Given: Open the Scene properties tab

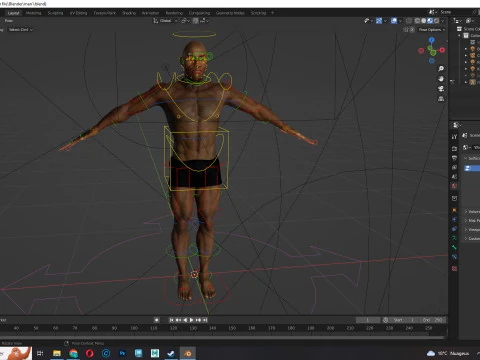Looking at the screenshot, I should [x=454, y=177].
